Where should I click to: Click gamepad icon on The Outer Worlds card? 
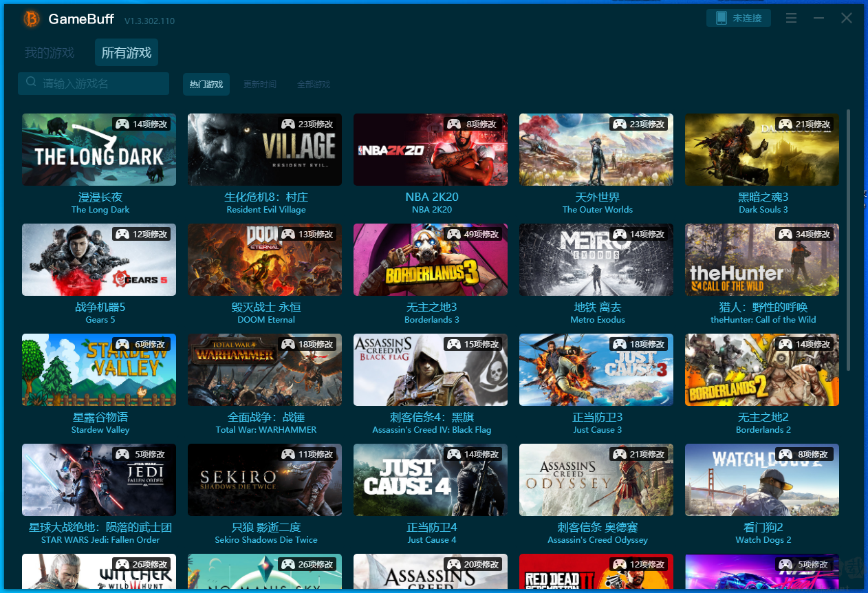click(619, 124)
